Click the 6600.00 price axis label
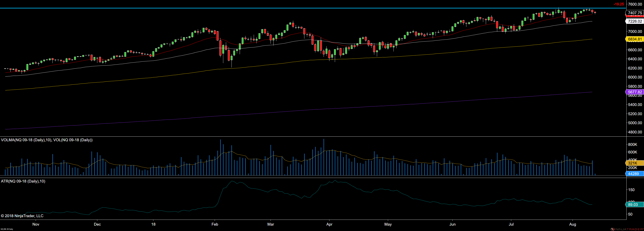The height and width of the screenshot is (231, 644). 635,50
